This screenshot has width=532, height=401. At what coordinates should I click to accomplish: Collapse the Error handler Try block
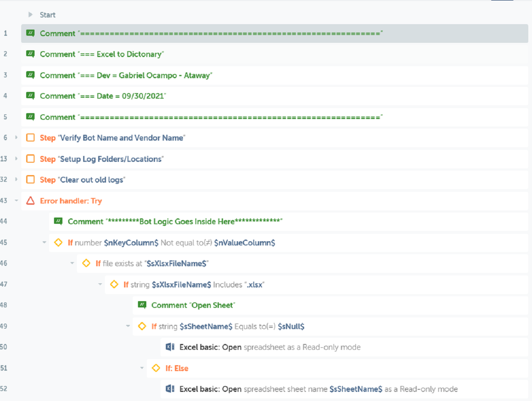coord(16,200)
